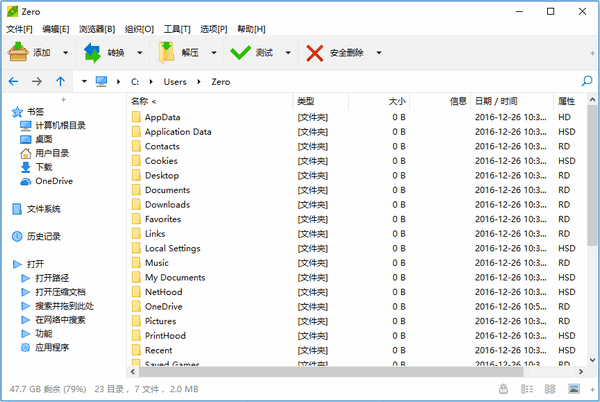600x402 pixels.
Task: Open the dropdown arrow next to 解压
Action: [213, 52]
